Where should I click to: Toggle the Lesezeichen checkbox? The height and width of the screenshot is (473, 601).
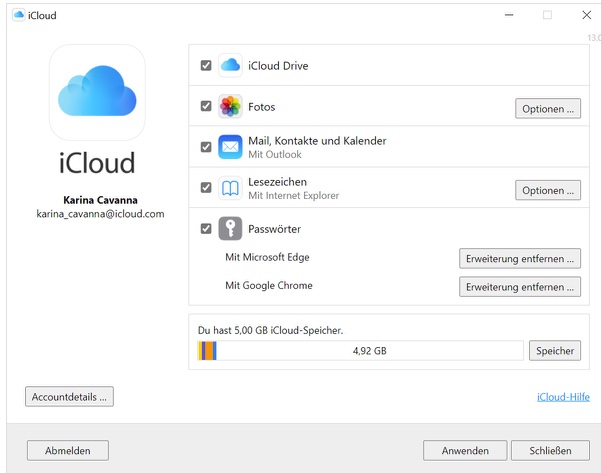tap(206, 188)
